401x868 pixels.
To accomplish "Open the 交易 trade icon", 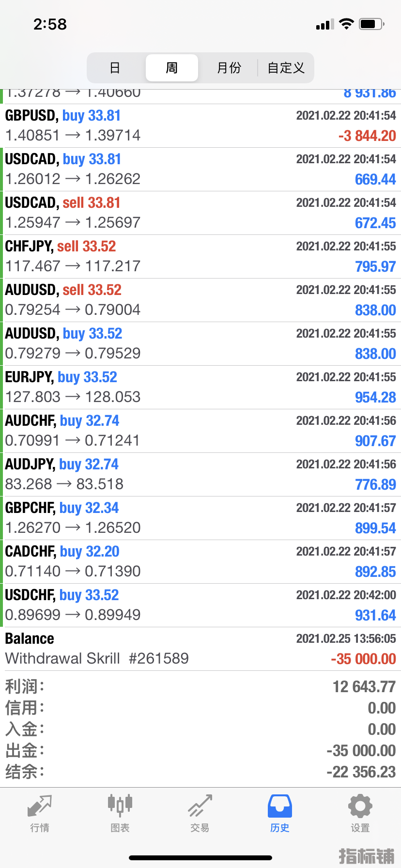I will pyautogui.click(x=200, y=806).
